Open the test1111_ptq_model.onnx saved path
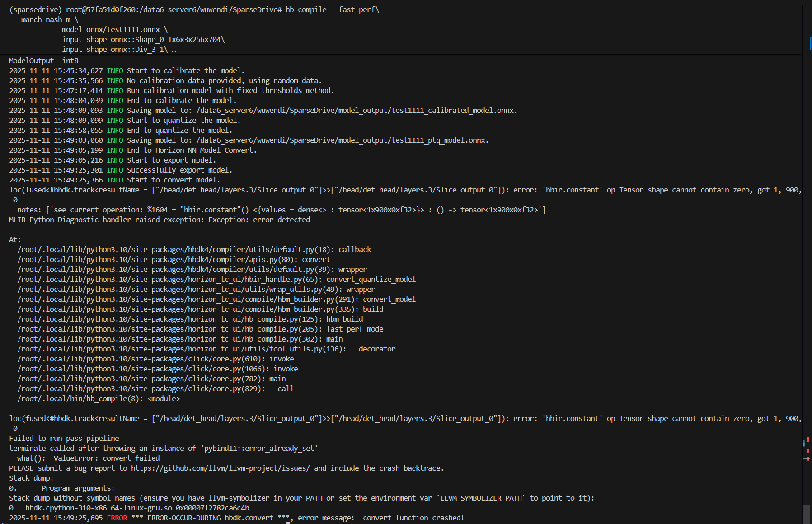Viewport: 812px width, 524px height. pyautogui.click(x=342, y=140)
